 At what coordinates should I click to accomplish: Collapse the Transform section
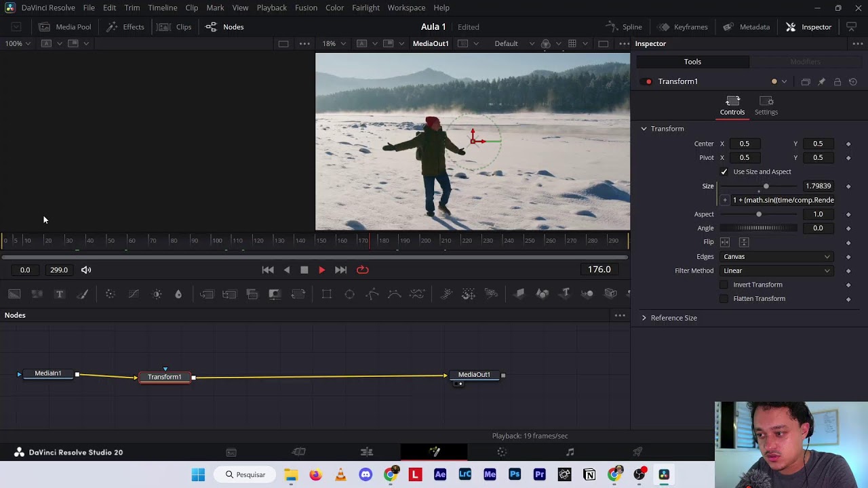coord(644,129)
